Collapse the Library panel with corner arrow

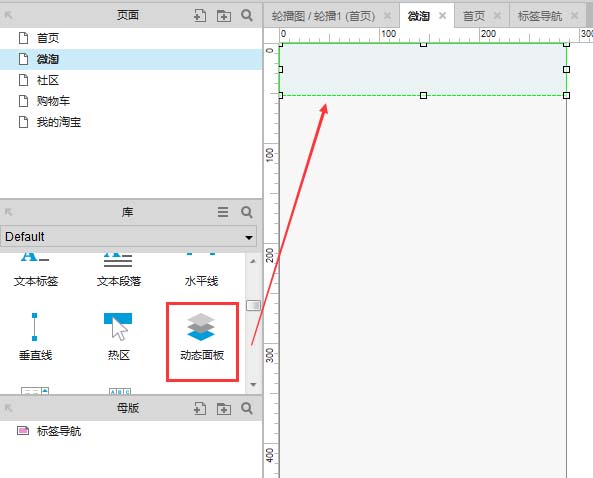[x=8, y=212]
